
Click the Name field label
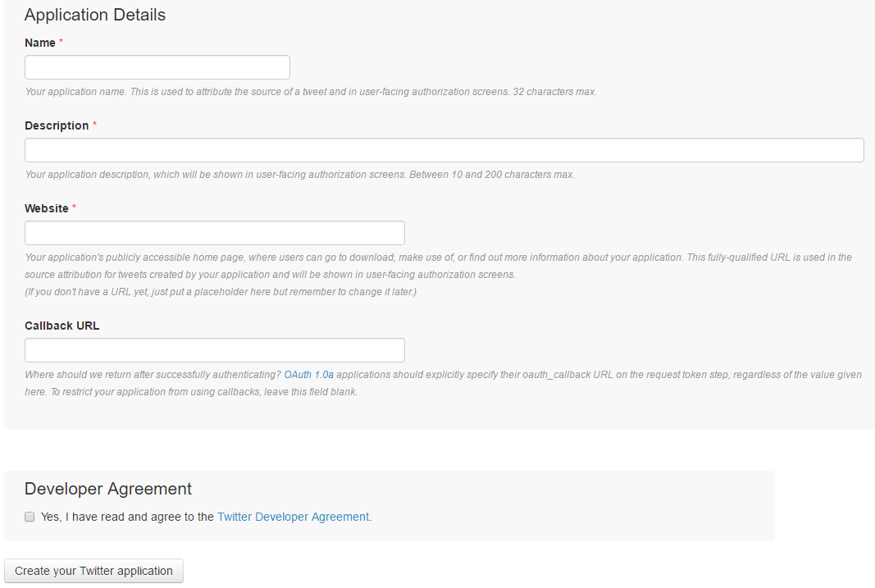pos(40,43)
